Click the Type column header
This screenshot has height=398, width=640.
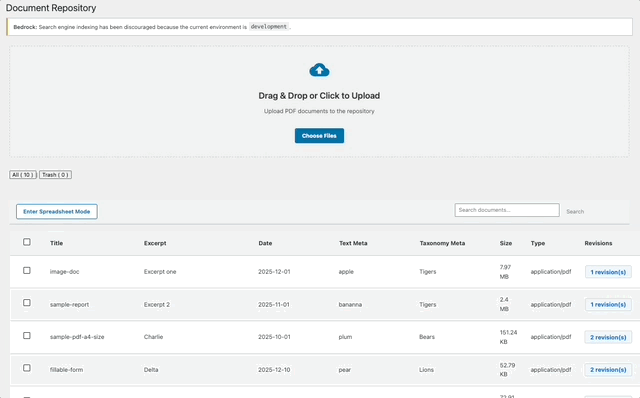pyautogui.click(x=538, y=243)
